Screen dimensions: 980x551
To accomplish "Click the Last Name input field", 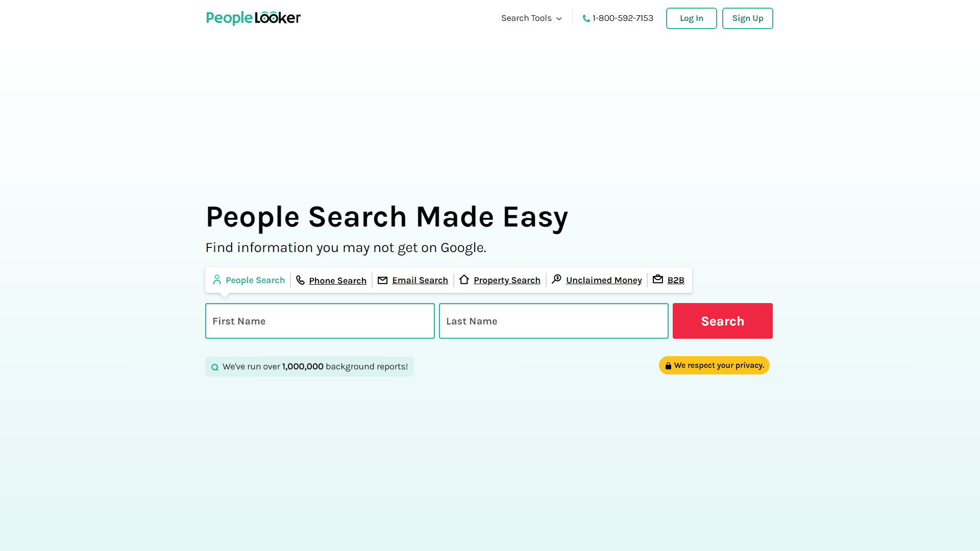I will 553,321.
